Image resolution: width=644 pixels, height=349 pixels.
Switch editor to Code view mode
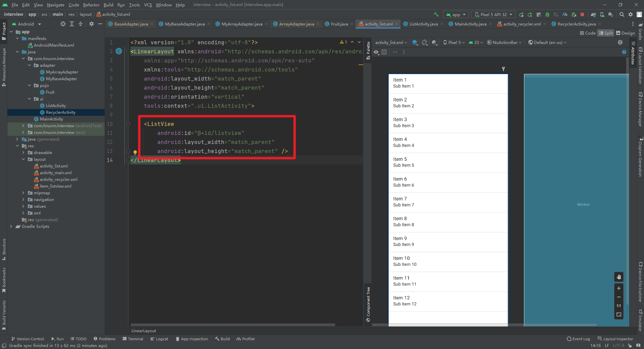coord(588,33)
